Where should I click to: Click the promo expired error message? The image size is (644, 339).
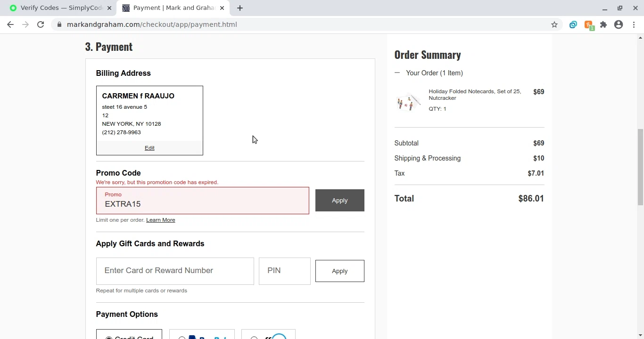tap(157, 182)
